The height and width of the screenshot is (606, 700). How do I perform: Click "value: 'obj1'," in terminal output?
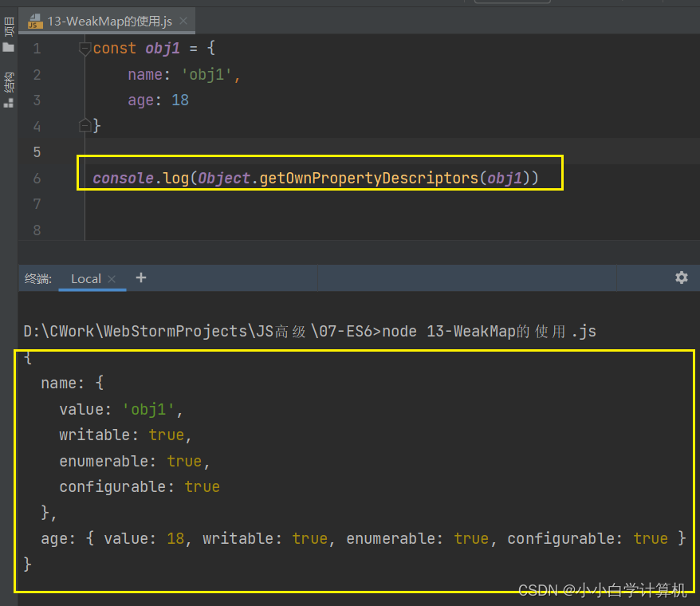pyautogui.click(x=121, y=409)
